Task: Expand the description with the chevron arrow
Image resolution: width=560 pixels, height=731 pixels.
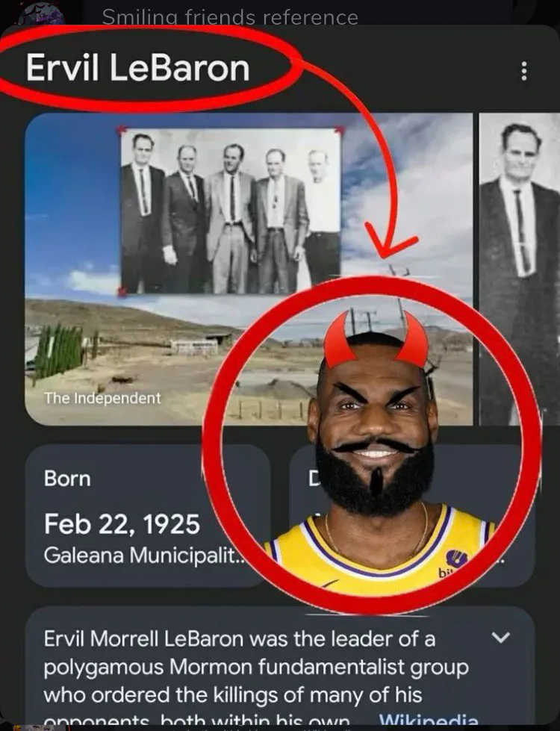Action: [x=501, y=638]
